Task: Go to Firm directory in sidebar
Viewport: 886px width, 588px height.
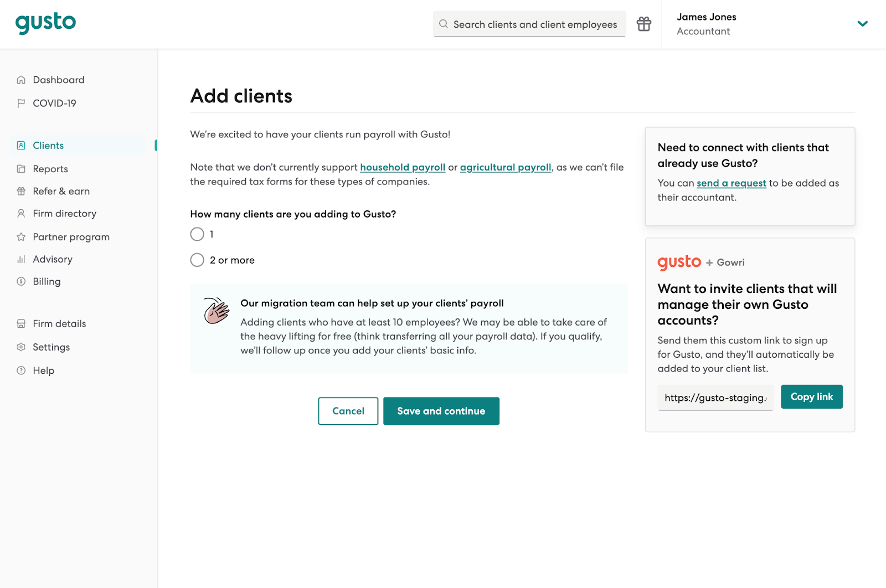Action: click(x=64, y=214)
